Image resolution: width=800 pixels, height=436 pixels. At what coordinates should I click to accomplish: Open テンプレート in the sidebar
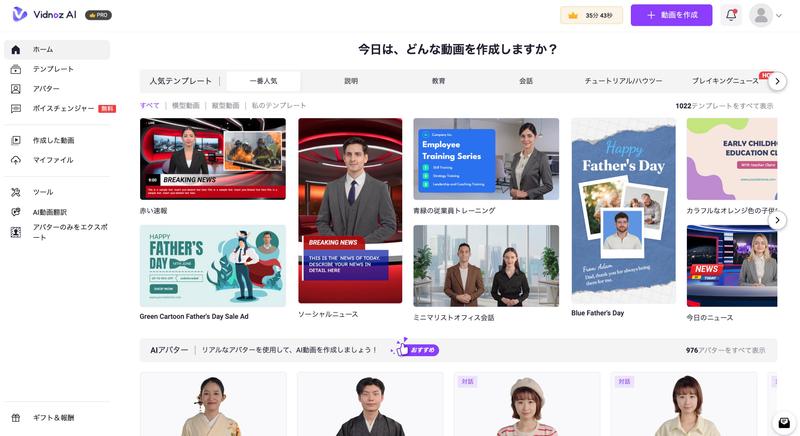(x=55, y=69)
